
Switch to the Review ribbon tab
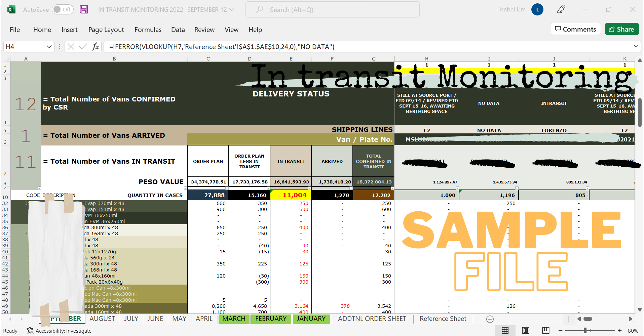point(204,30)
